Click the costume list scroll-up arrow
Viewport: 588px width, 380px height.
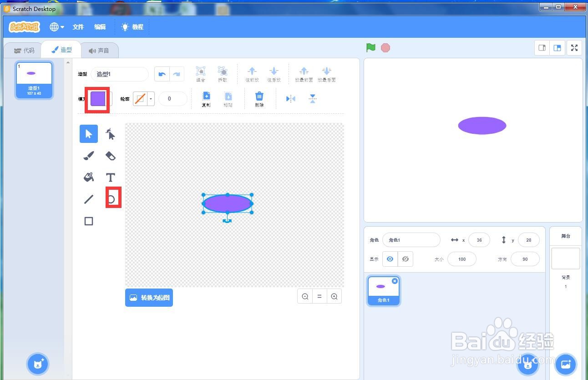click(68, 62)
